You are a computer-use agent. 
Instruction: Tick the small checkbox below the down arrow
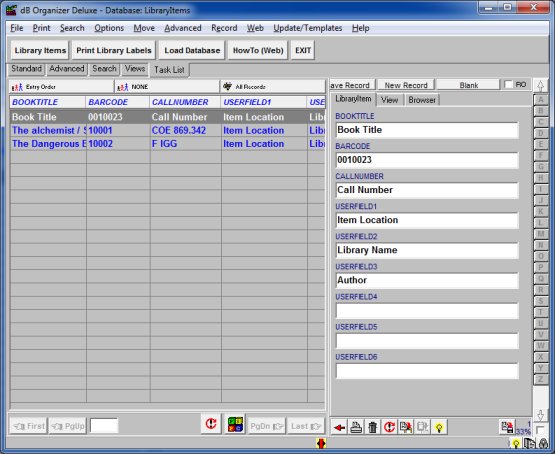pyautogui.click(x=540, y=430)
